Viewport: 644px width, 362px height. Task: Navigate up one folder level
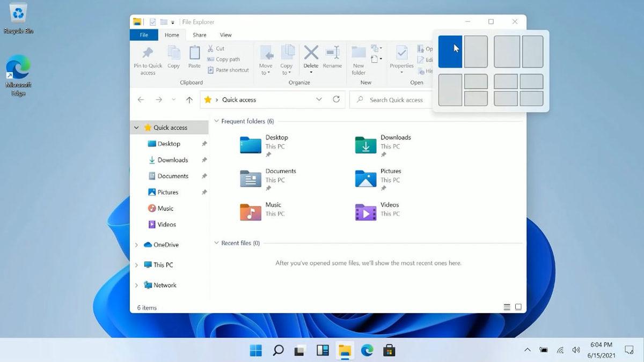point(189,99)
